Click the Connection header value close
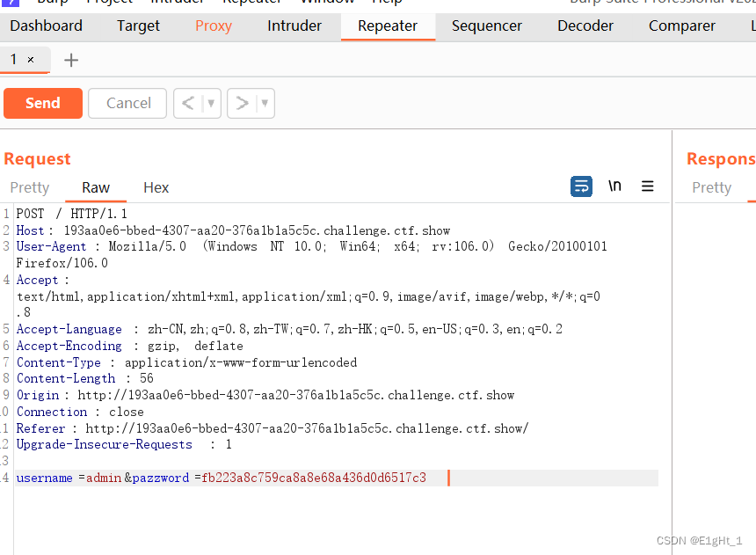 pos(127,412)
